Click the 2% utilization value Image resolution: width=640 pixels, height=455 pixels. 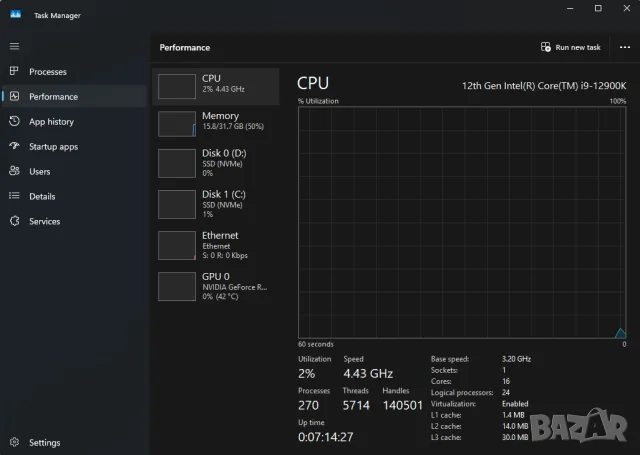tap(306, 373)
